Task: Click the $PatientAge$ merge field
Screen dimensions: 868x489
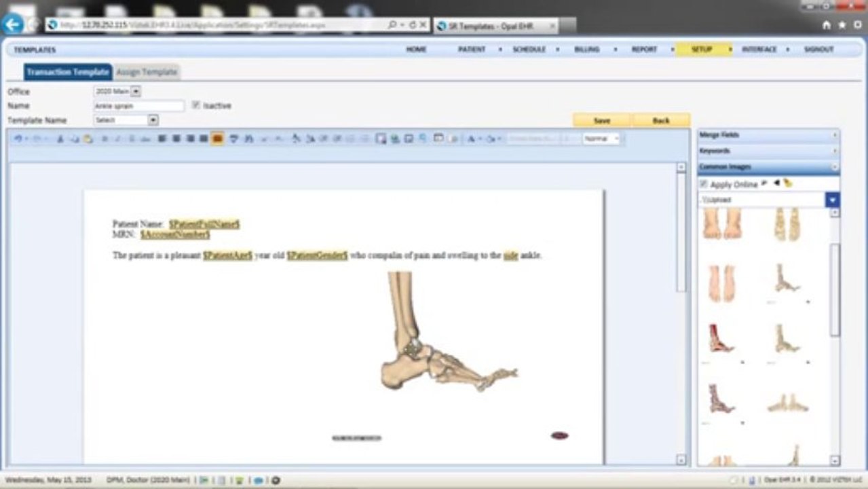Action: 227,256
